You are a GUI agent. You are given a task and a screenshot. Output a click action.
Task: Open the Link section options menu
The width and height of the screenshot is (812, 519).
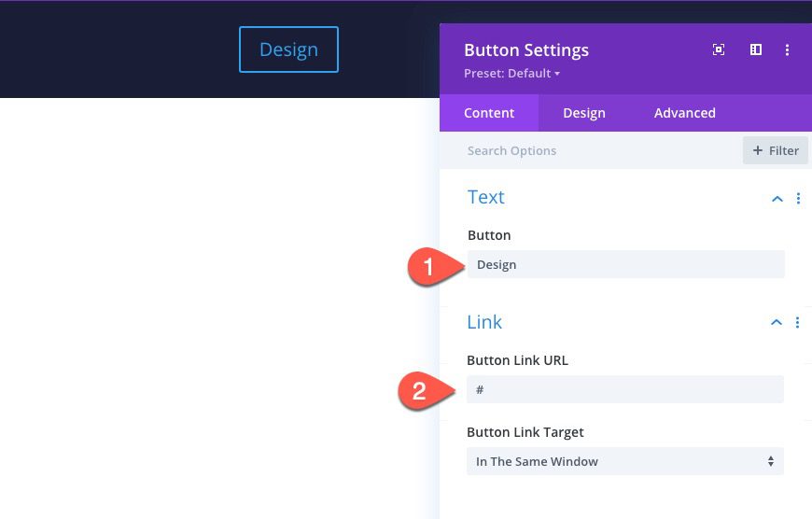797,322
